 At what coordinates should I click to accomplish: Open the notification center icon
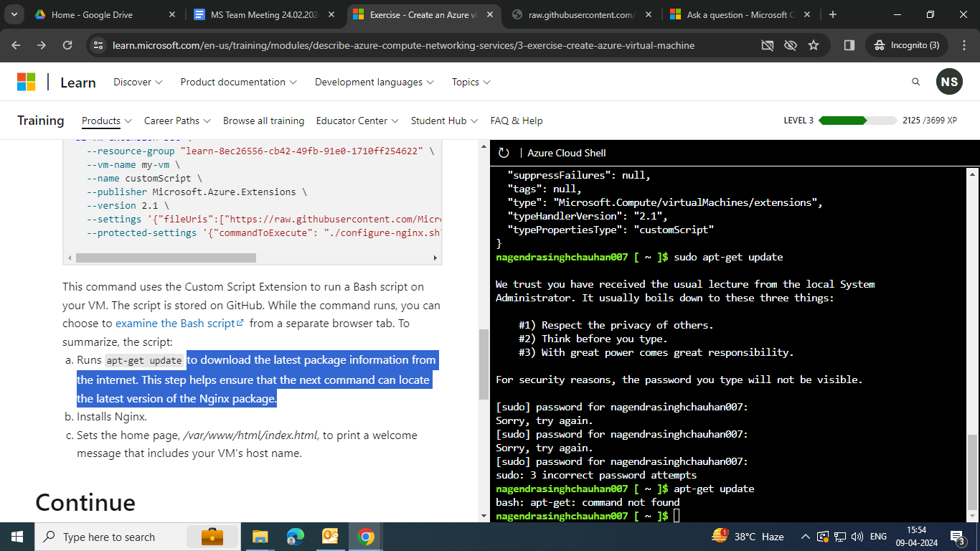pyautogui.click(x=958, y=537)
